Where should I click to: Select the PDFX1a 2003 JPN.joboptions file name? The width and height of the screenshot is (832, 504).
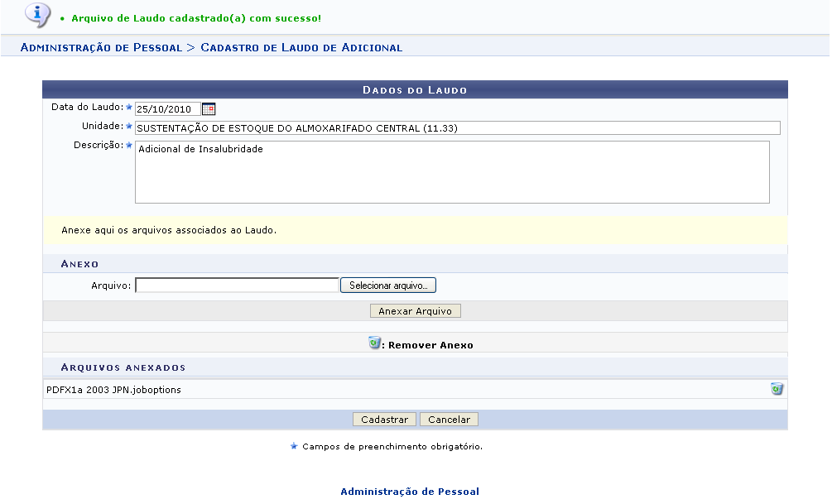[113, 389]
